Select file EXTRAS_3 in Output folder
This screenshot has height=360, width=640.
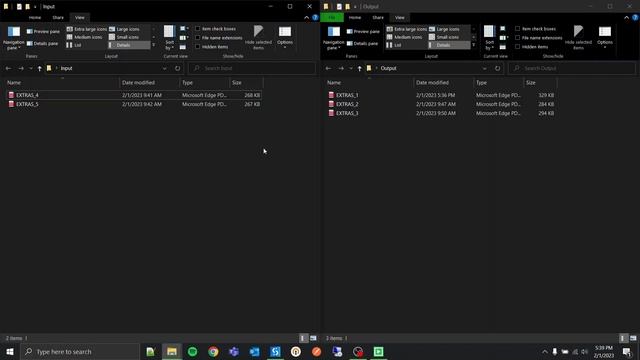(x=441, y=113)
